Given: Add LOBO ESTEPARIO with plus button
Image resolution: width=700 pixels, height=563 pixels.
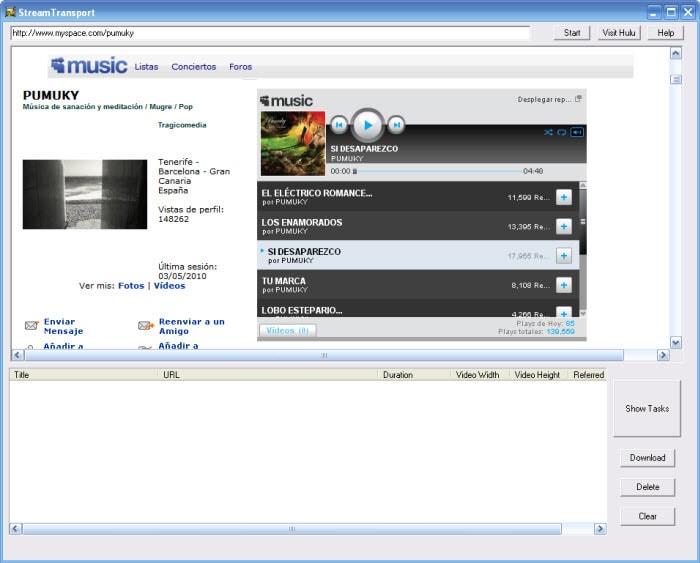Looking at the screenshot, I should (x=564, y=312).
